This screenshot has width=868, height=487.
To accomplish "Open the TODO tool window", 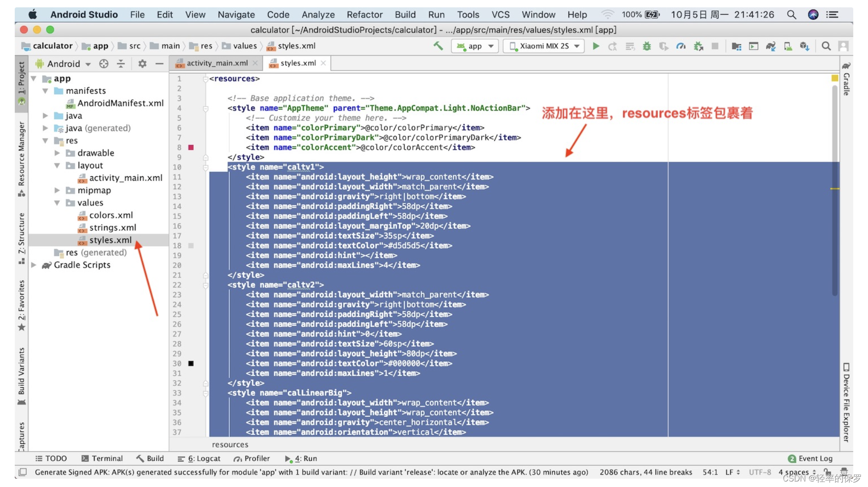I will [51, 458].
